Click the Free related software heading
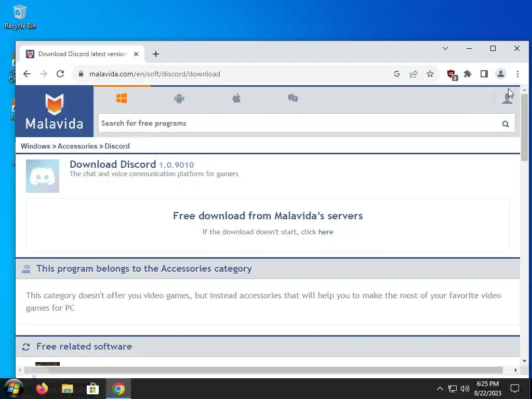Image resolution: width=532 pixels, height=399 pixels. (x=84, y=347)
